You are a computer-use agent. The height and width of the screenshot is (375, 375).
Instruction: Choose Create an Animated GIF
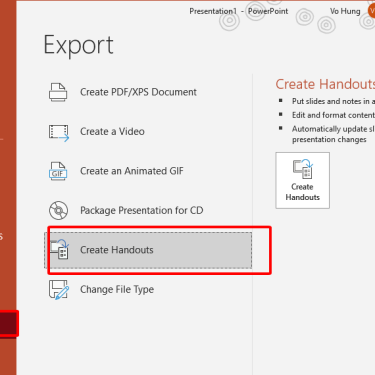(x=148, y=171)
